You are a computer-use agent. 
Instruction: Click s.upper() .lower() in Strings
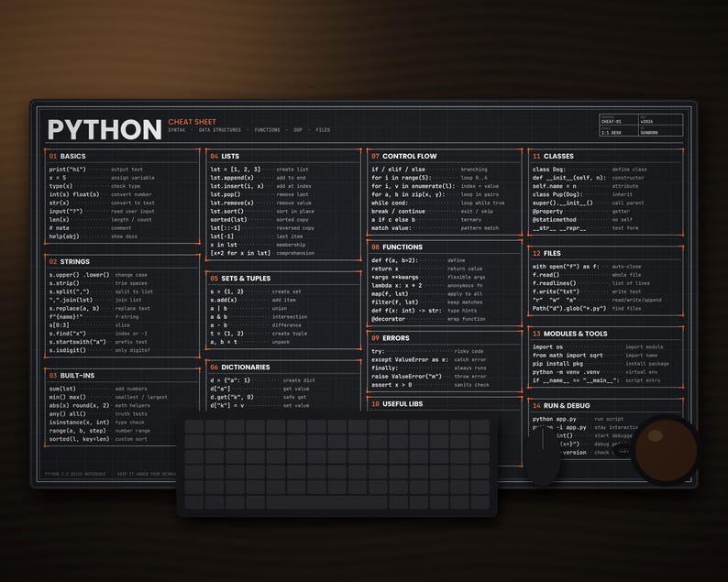click(80, 275)
